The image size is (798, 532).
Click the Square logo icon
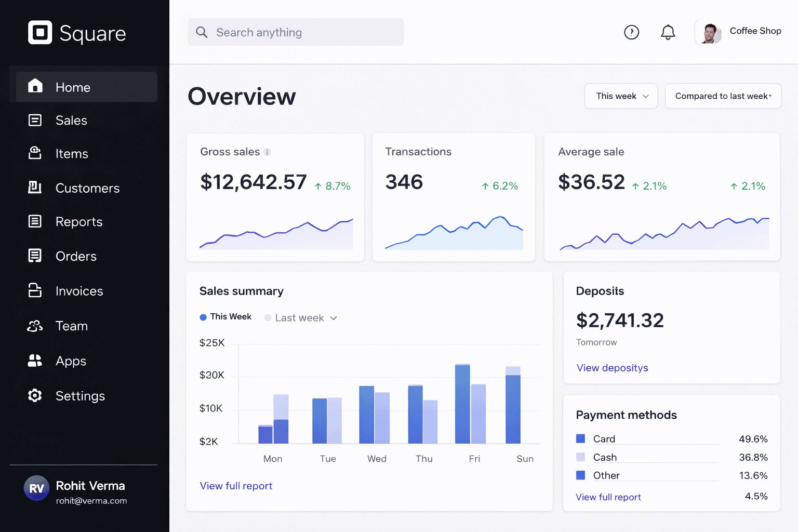pos(40,33)
